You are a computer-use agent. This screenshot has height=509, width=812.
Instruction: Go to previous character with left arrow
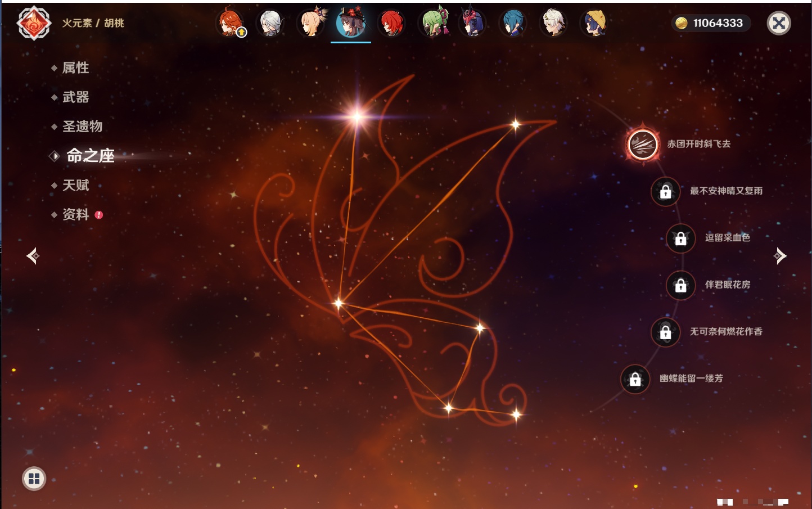pyautogui.click(x=33, y=256)
